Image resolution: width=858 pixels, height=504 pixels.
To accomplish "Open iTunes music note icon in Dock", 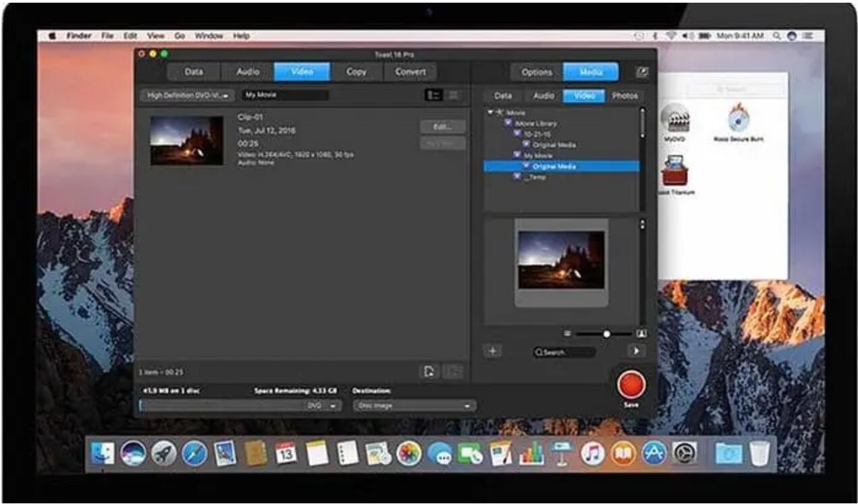I will (x=593, y=453).
